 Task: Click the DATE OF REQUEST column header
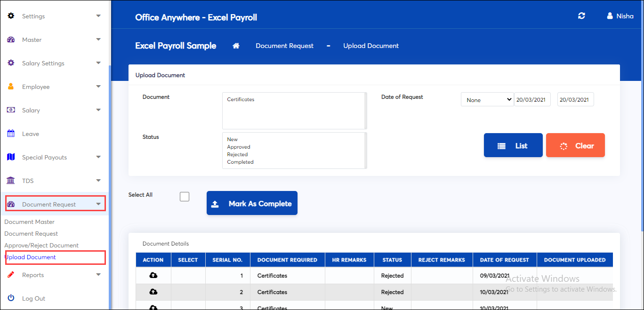point(505,260)
